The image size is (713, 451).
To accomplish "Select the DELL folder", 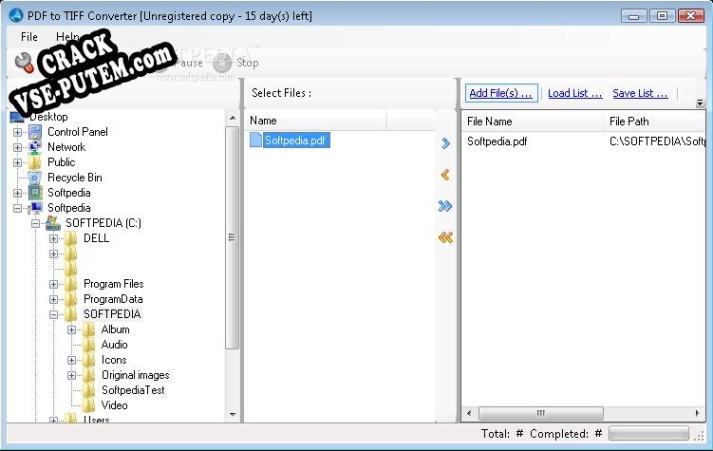I will [x=96, y=238].
